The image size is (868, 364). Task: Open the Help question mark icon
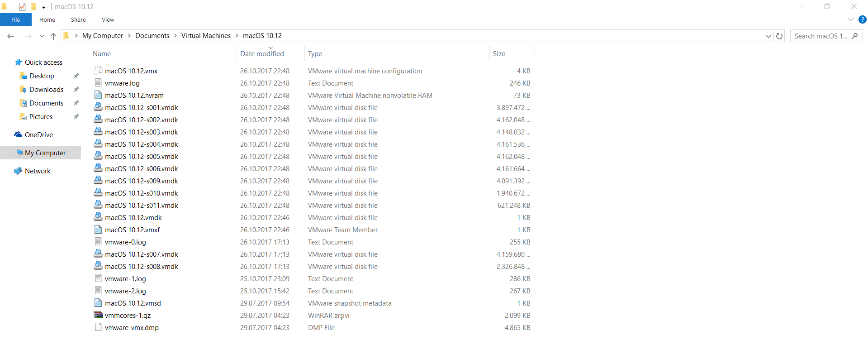pos(862,19)
